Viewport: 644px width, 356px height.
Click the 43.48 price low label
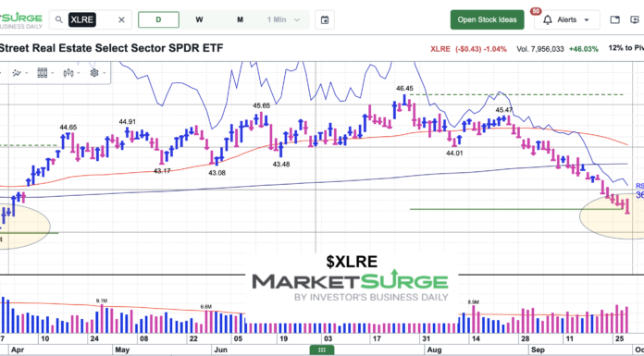[281, 165]
